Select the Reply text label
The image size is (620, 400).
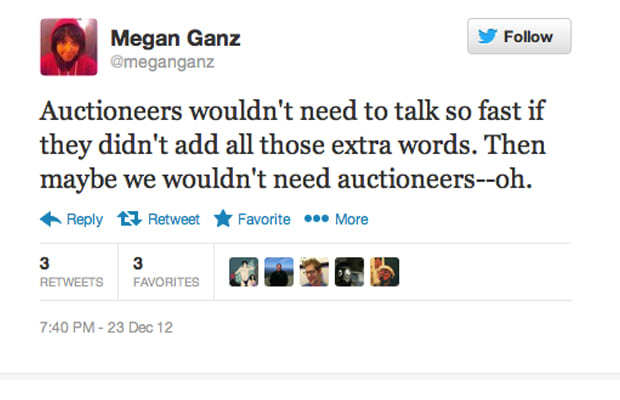coord(85,219)
